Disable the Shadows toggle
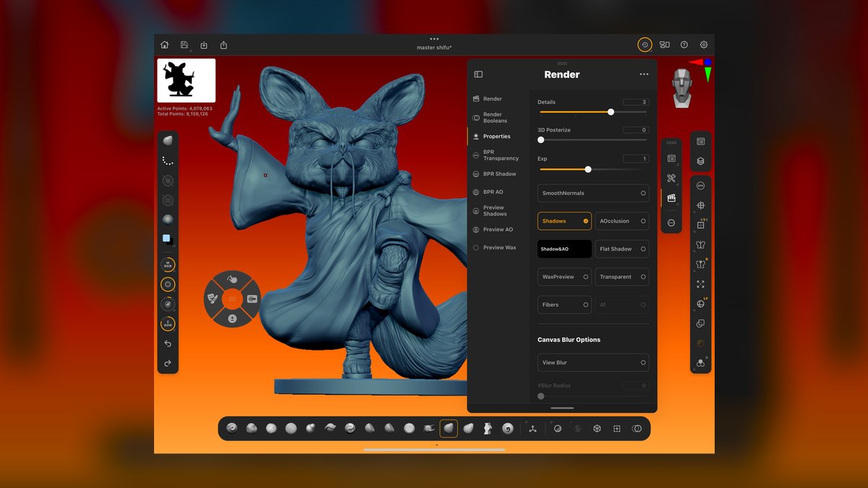 (x=564, y=221)
